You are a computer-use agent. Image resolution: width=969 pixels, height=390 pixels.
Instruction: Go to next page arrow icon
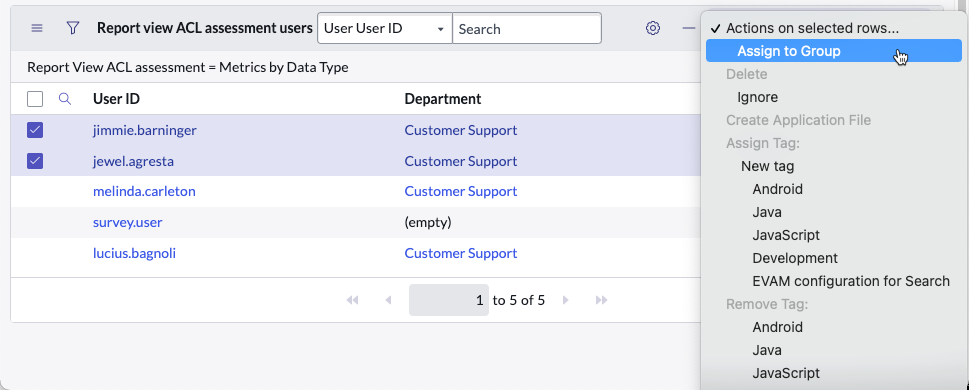tap(565, 300)
